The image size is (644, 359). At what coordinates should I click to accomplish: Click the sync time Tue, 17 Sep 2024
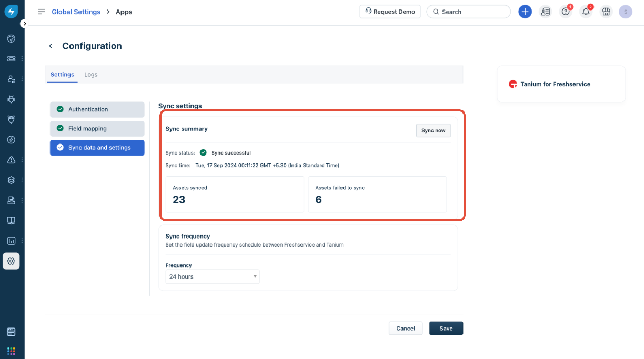pos(267,165)
